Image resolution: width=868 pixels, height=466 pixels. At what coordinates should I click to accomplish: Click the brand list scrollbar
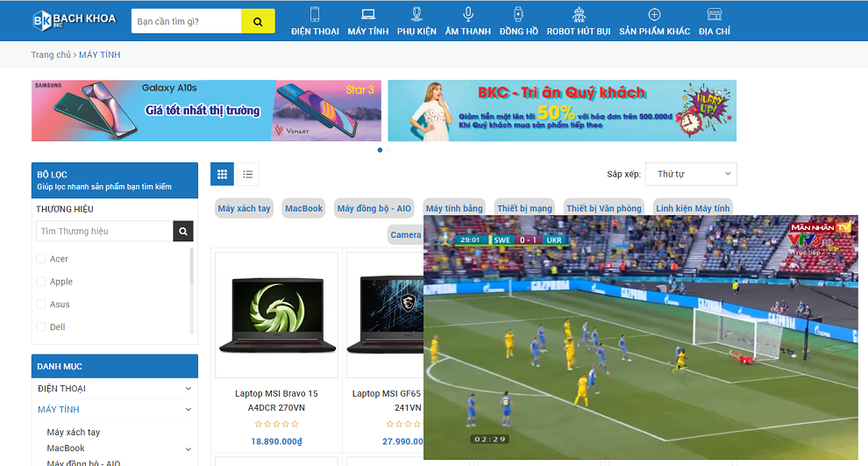pos(192,290)
